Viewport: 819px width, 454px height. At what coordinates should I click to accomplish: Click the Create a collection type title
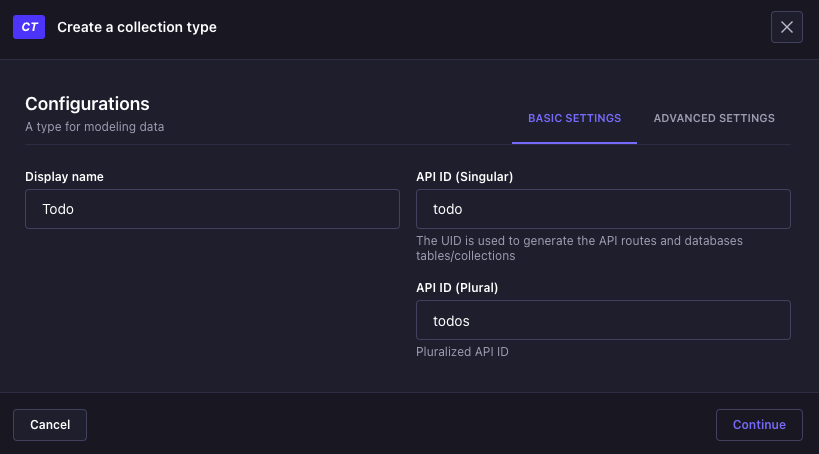tap(137, 27)
